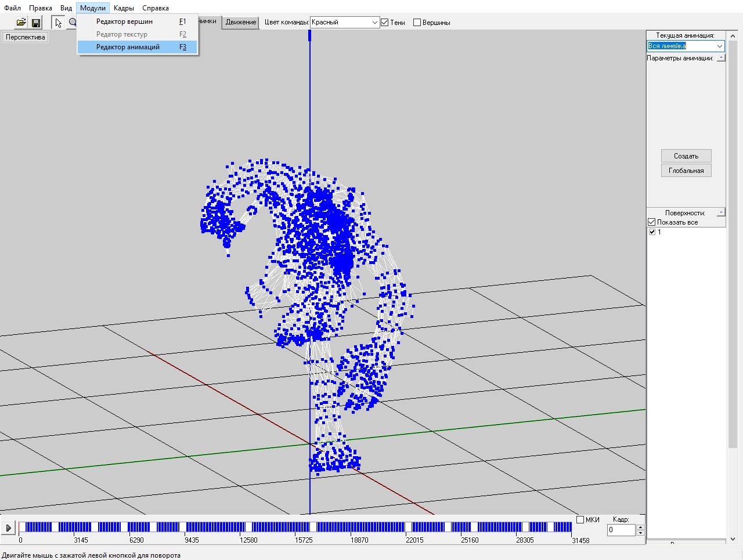The image size is (743, 560).
Task: Collapse the Поверхности section
Action: tap(721, 213)
